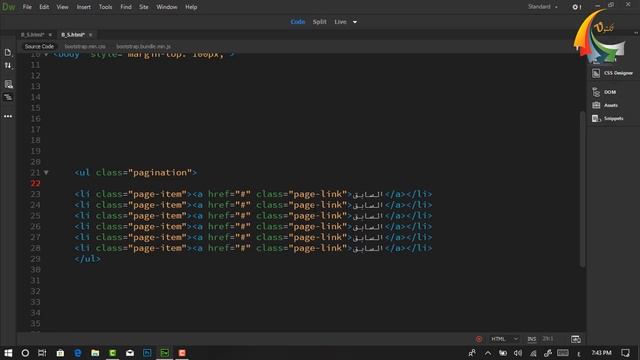
Task: Open Cortana search circle on taskbar
Action: [25, 353]
